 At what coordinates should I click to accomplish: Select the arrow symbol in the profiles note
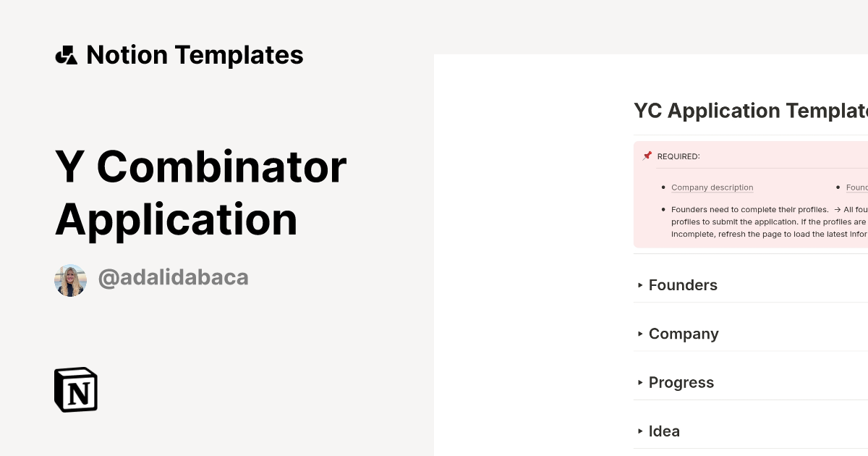[836, 209]
